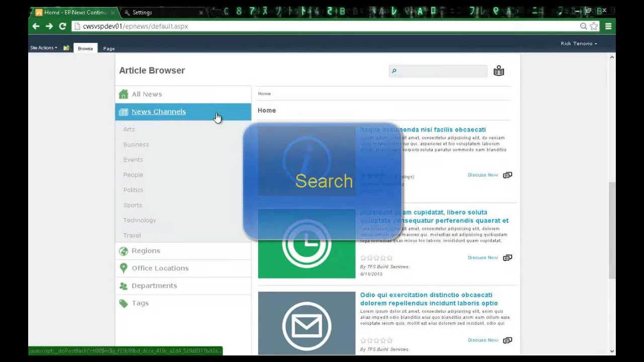Open Rick Tenorio user menu
The height and width of the screenshot is (362, 644).
coord(579,43)
